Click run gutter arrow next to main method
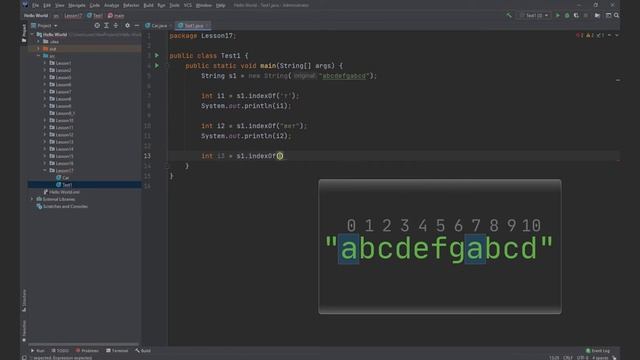The image size is (640, 360). (x=156, y=65)
